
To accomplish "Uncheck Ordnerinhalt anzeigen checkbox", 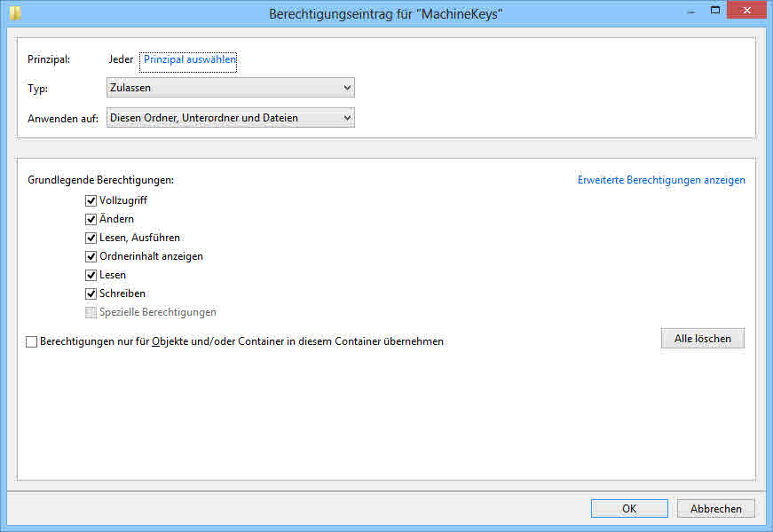I will point(91,256).
